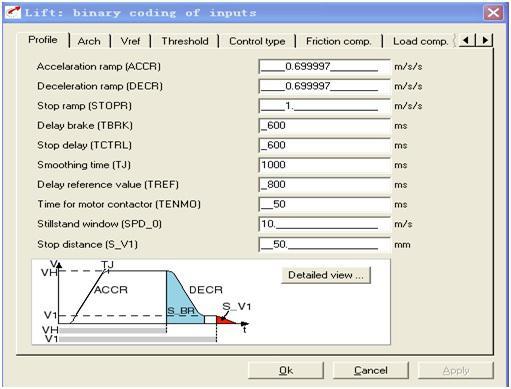Confirm settings with the Ok button
Image resolution: width=511 pixels, height=389 pixels.
[x=286, y=370]
